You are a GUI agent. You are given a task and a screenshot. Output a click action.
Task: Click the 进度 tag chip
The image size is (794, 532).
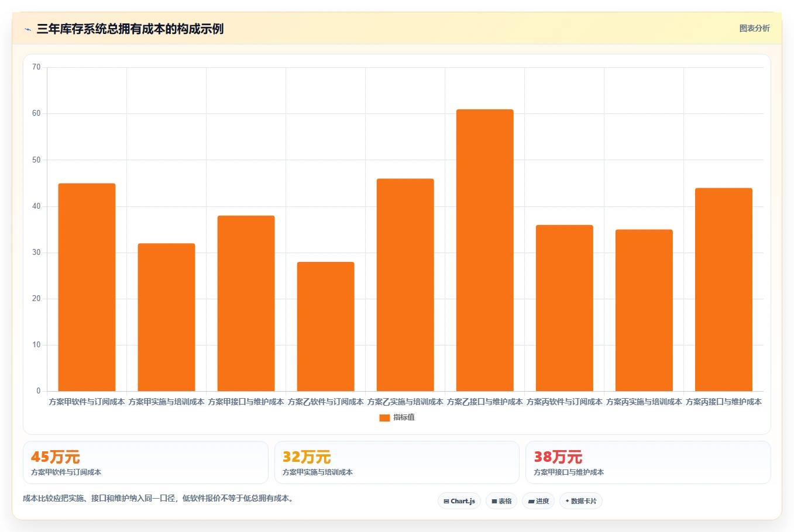pyautogui.click(x=538, y=501)
